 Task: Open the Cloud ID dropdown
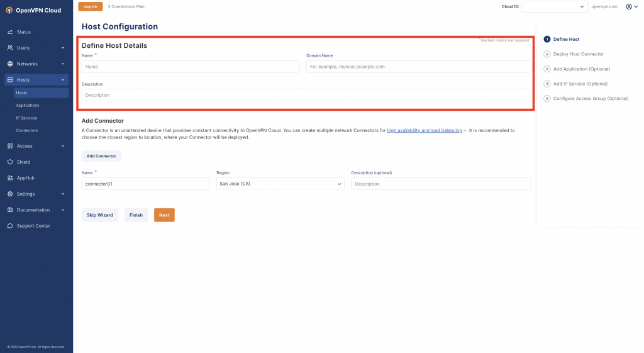[x=555, y=6]
